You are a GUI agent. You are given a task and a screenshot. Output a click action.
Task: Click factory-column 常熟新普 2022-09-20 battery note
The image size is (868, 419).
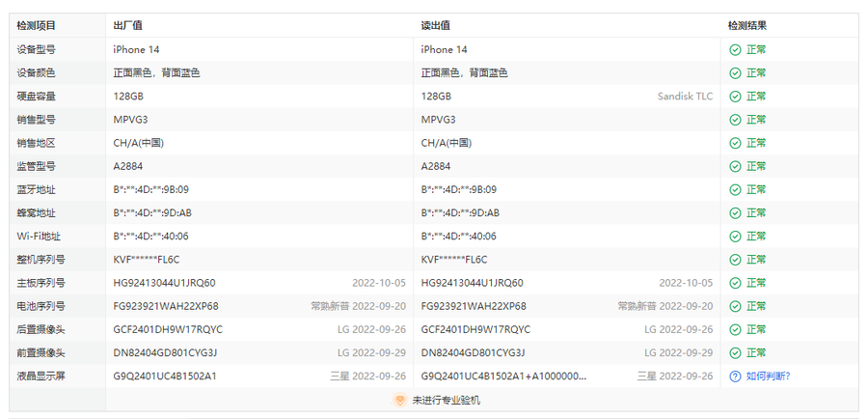(358, 306)
